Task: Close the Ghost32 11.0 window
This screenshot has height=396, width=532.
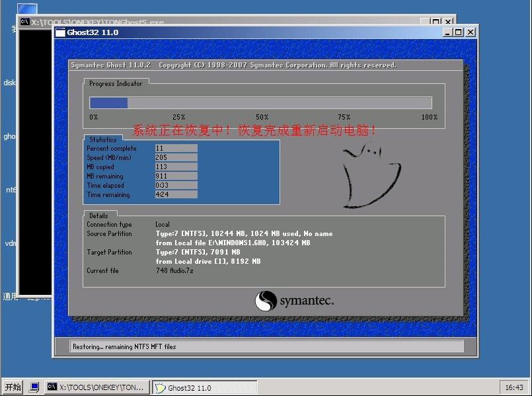Action: click(x=471, y=32)
